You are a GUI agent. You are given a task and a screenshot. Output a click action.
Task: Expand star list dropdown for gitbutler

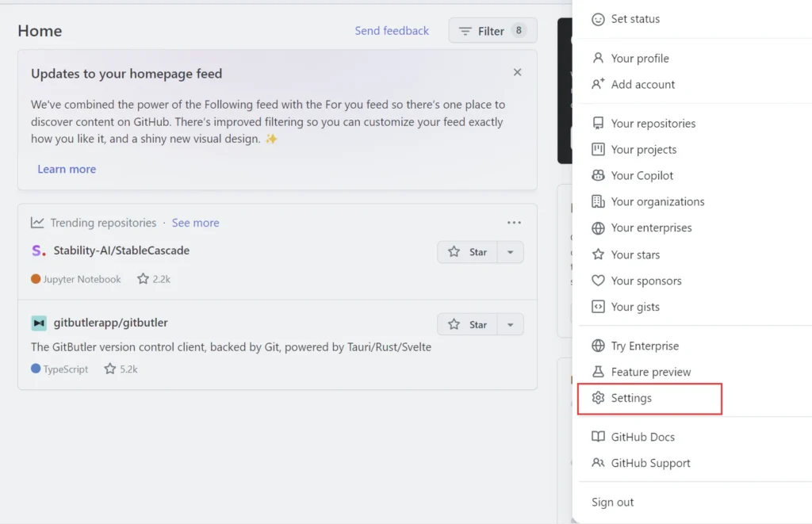511,324
